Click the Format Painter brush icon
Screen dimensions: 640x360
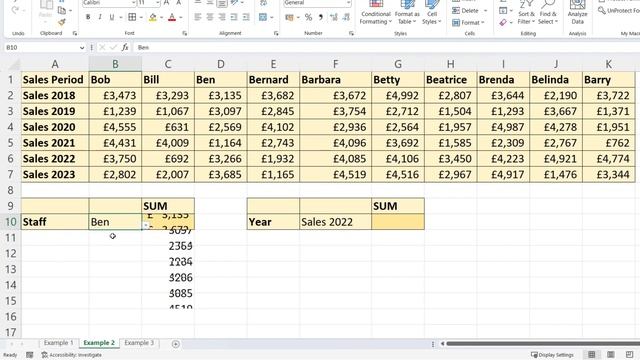(62, 22)
